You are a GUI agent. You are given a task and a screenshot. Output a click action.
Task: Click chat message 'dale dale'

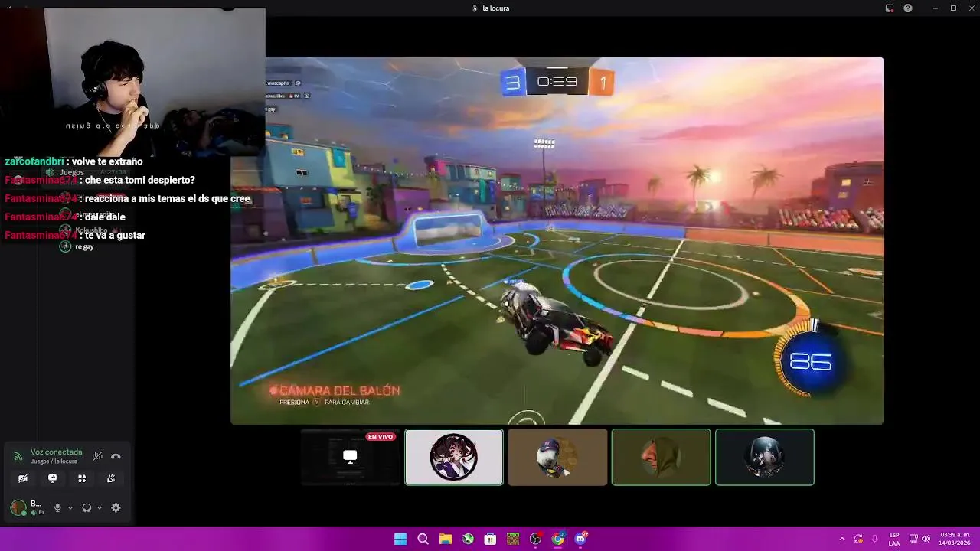coord(105,217)
